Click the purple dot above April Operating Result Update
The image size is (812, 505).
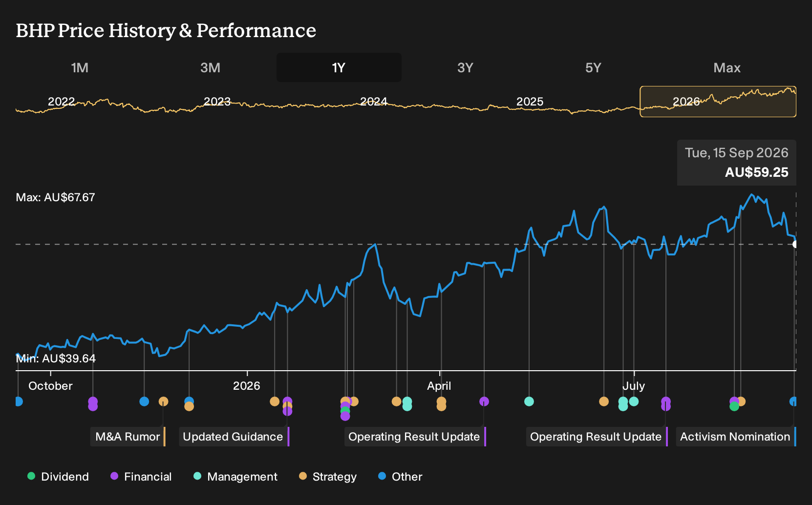click(484, 401)
